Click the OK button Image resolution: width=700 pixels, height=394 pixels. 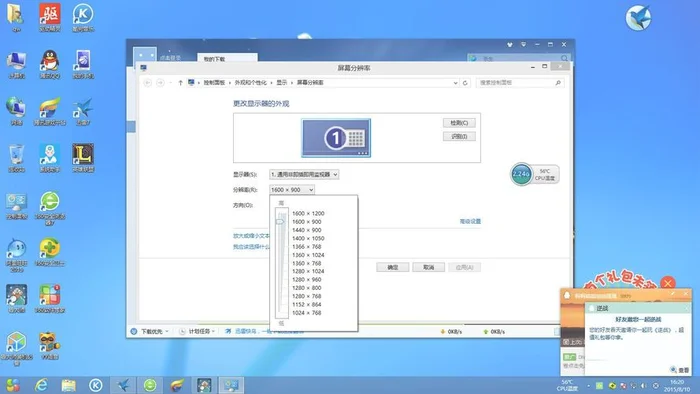(392, 267)
